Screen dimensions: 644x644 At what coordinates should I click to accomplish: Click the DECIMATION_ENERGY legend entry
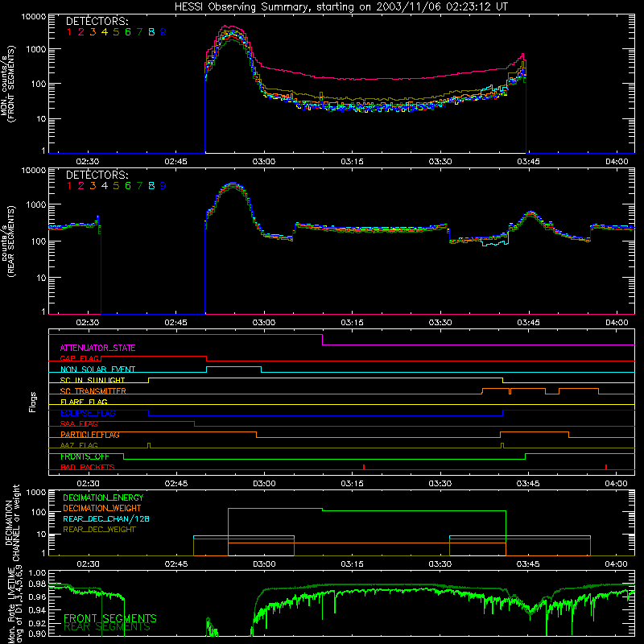[103, 497]
